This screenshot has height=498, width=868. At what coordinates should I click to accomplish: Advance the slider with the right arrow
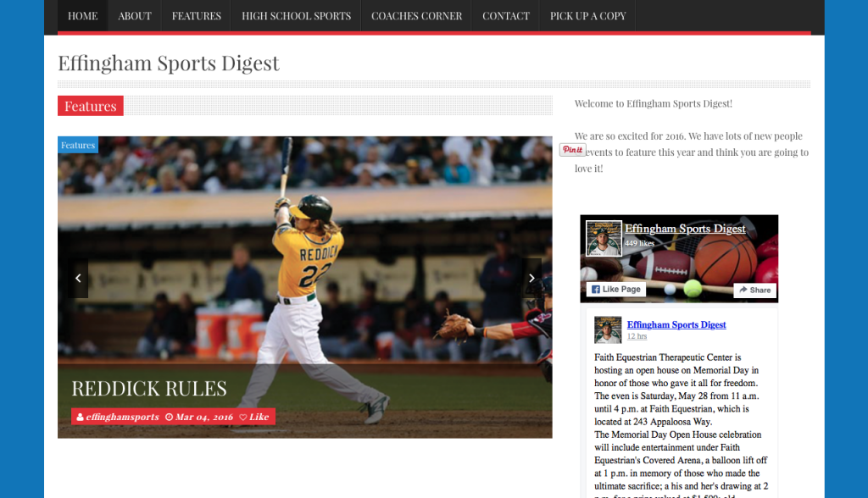click(x=532, y=278)
